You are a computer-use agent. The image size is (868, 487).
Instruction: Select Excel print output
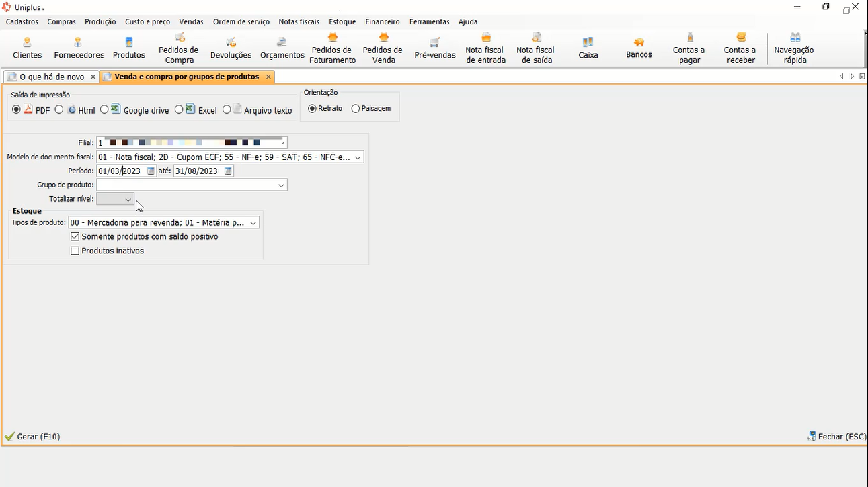179,109
